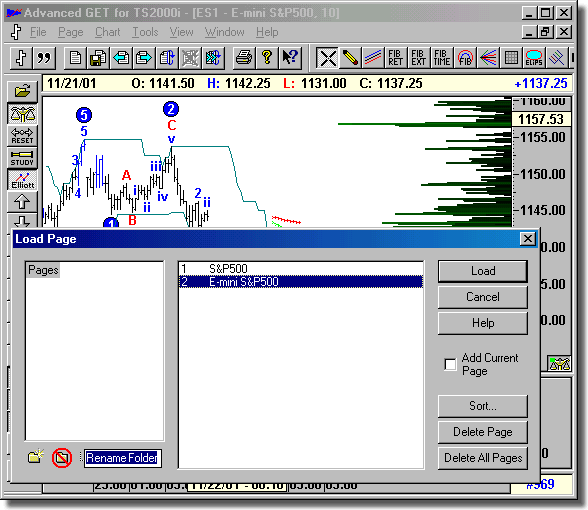Click the Cancel button
This screenshot has height=510, width=588.
(483, 297)
